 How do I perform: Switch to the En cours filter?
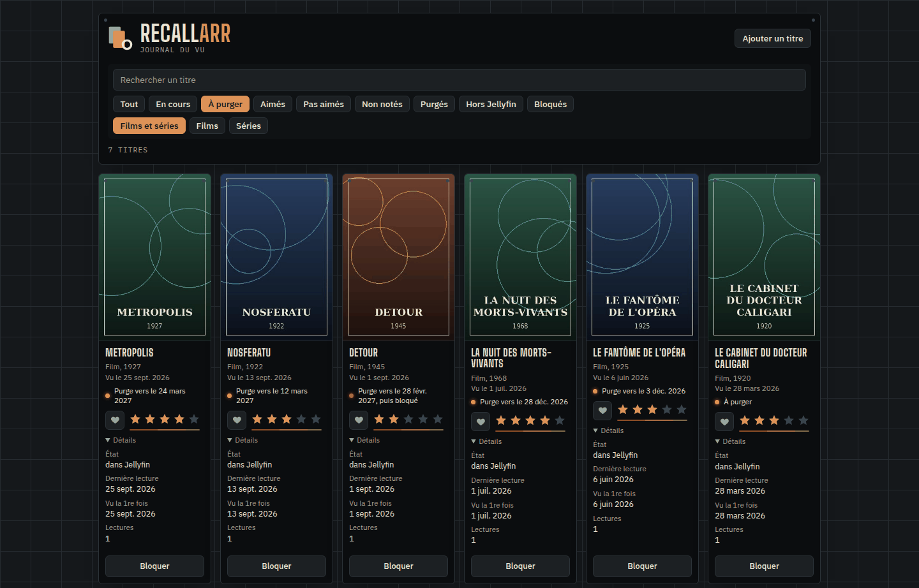[173, 104]
